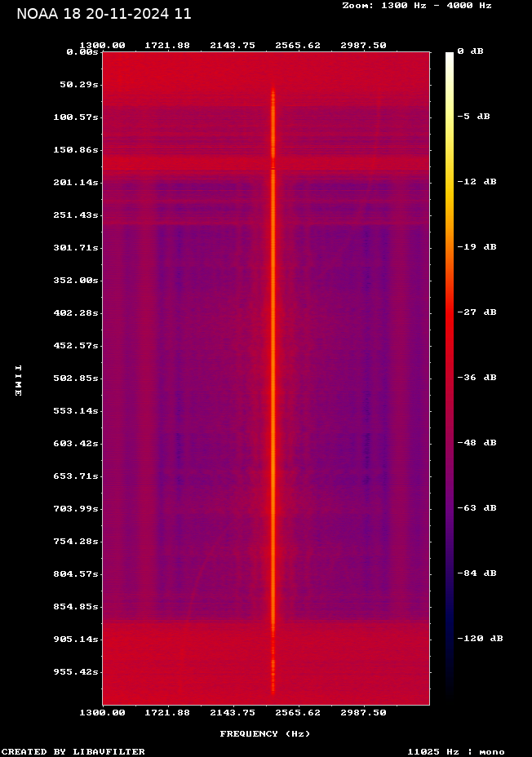Click the white top end of color bar
Screen dimensions: 532x757
(x=449, y=57)
